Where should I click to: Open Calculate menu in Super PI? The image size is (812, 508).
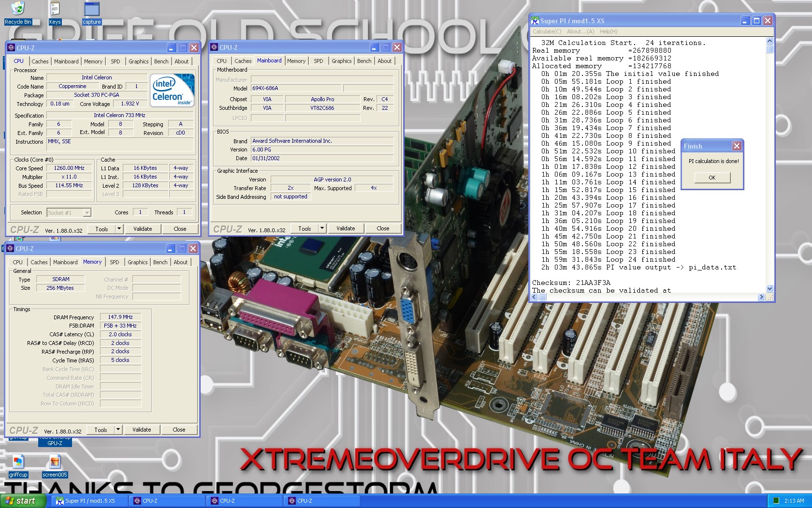point(547,31)
